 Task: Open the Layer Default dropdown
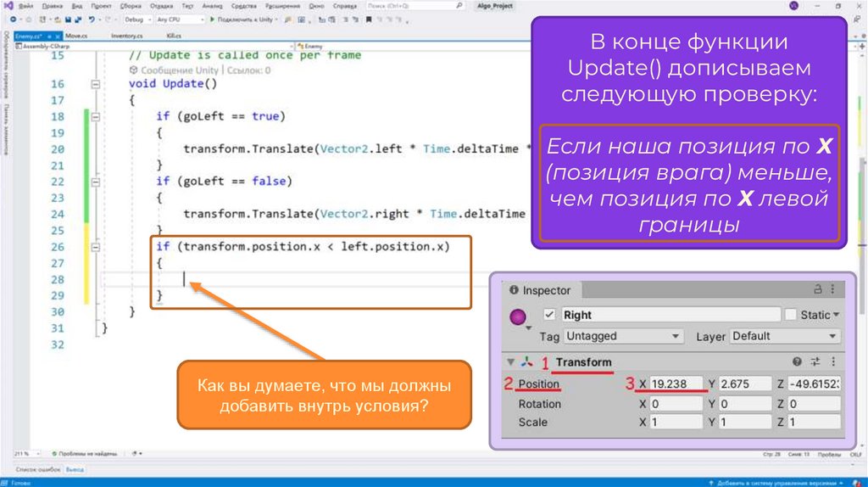click(x=784, y=336)
